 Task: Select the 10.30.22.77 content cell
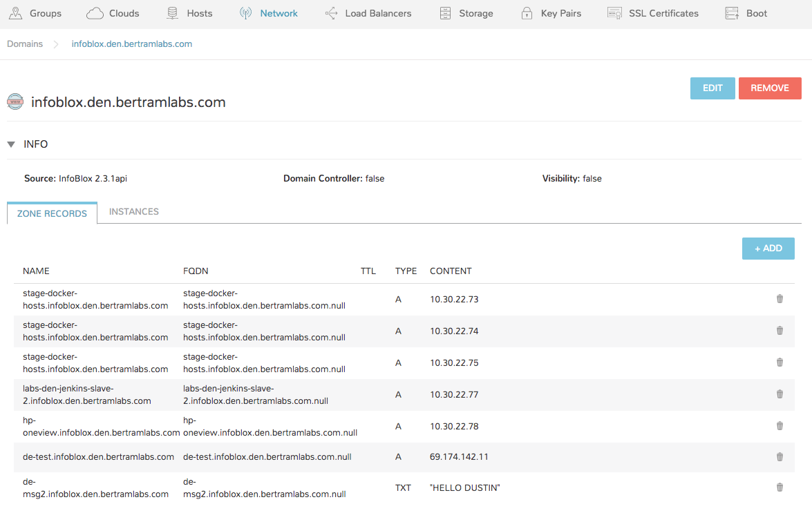(x=454, y=395)
